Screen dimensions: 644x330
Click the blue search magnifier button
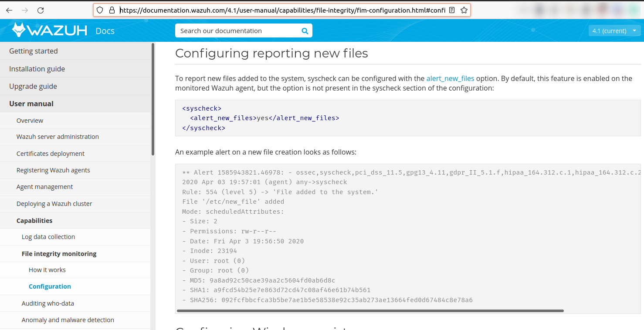coord(304,30)
